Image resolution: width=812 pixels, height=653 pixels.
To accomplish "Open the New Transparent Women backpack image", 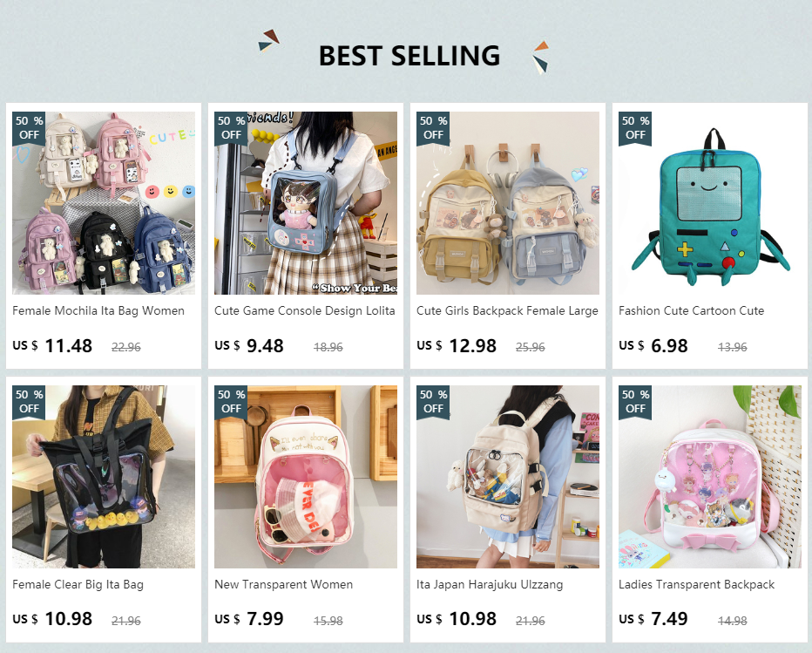I will (x=306, y=476).
